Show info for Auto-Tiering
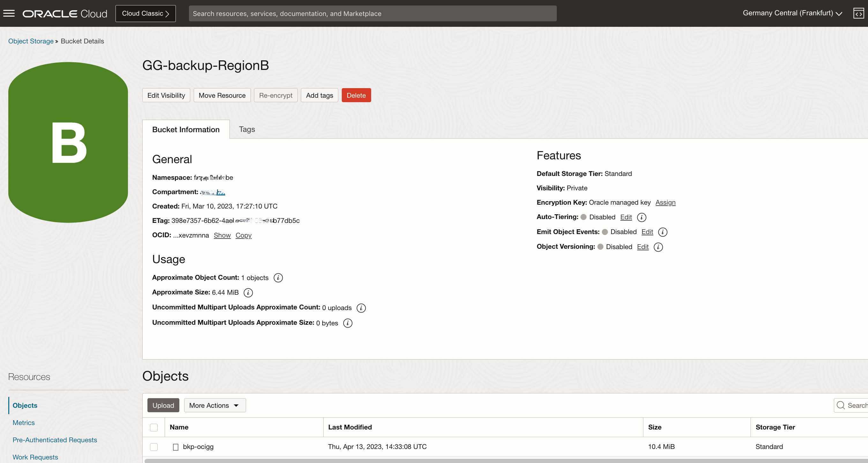 coord(641,217)
